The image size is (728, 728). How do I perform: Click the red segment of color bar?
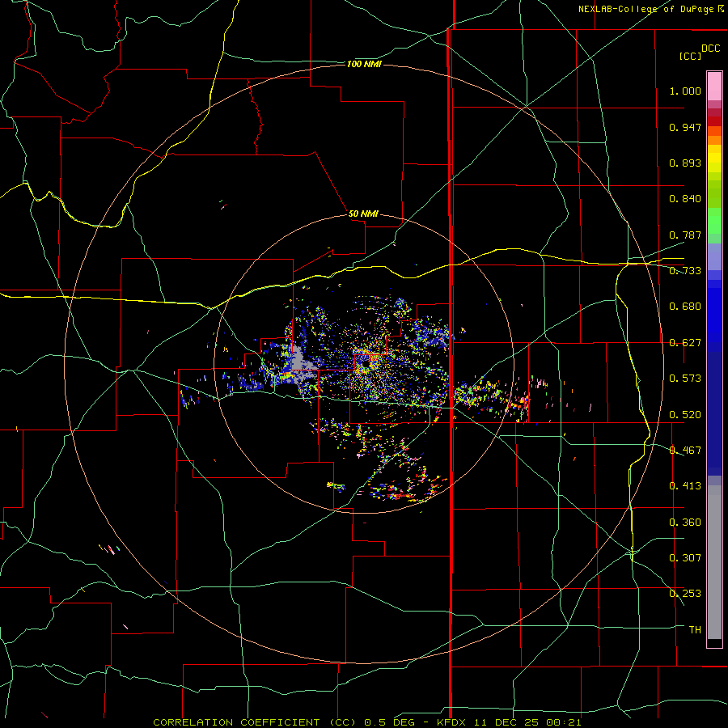714,121
